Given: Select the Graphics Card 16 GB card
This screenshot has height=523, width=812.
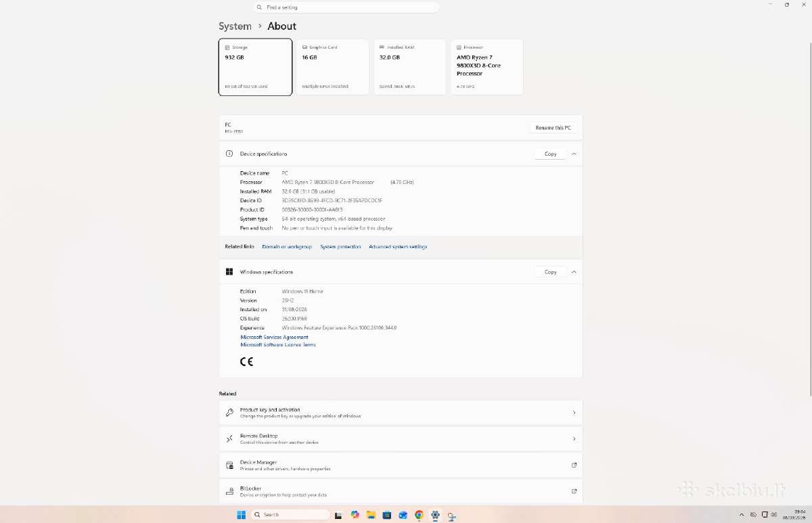Looking at the screenshot, I should (332, 67).
